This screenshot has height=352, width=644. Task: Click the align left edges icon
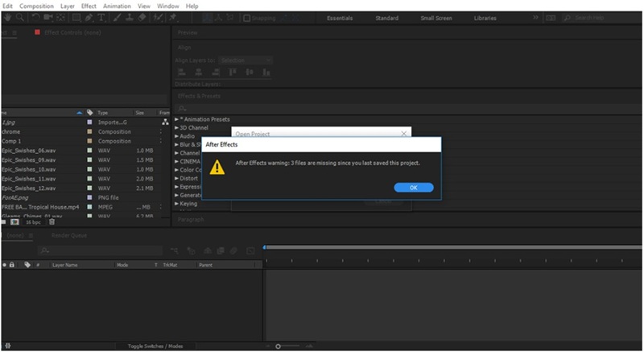(x=182, y=72)
